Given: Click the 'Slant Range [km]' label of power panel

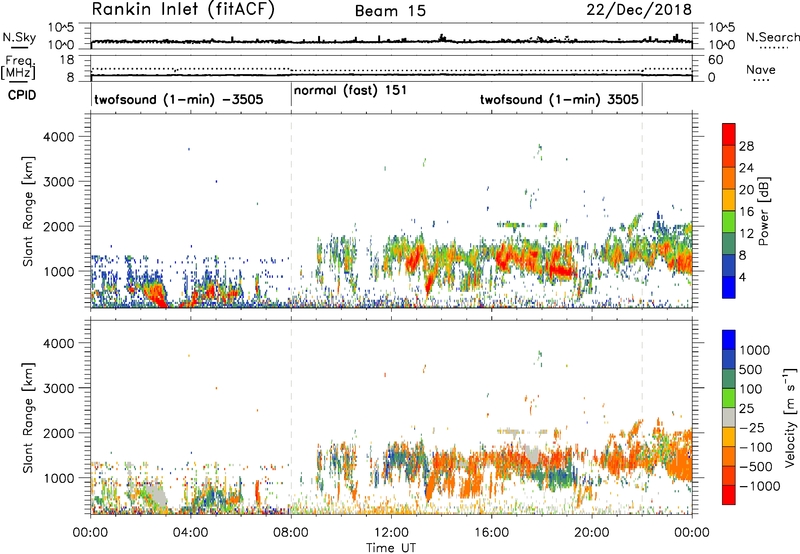Looking at the screenshot, I should [28, 211].
